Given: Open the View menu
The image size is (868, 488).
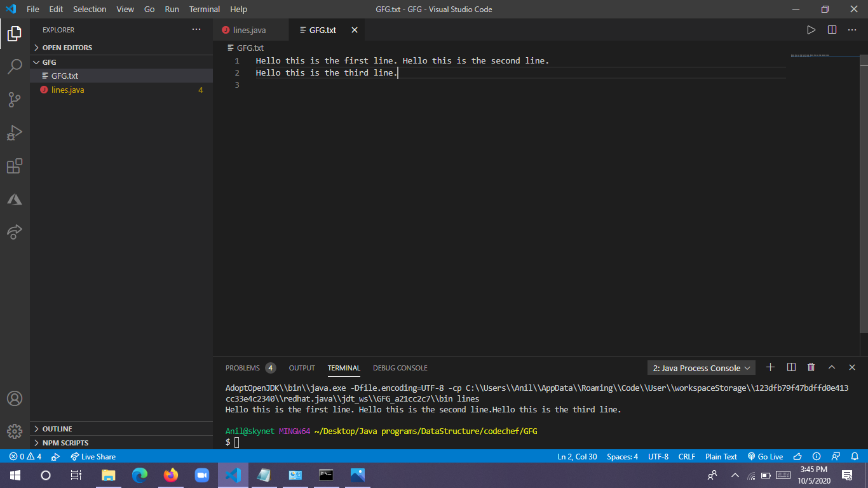Looking at the screenshot, I should 125,9.
